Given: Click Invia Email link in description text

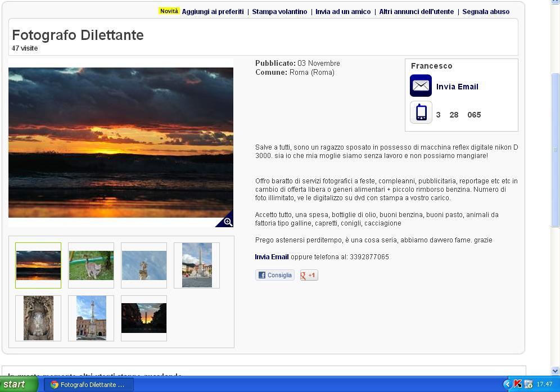Looking at the screenshot, I should [272, 256].
